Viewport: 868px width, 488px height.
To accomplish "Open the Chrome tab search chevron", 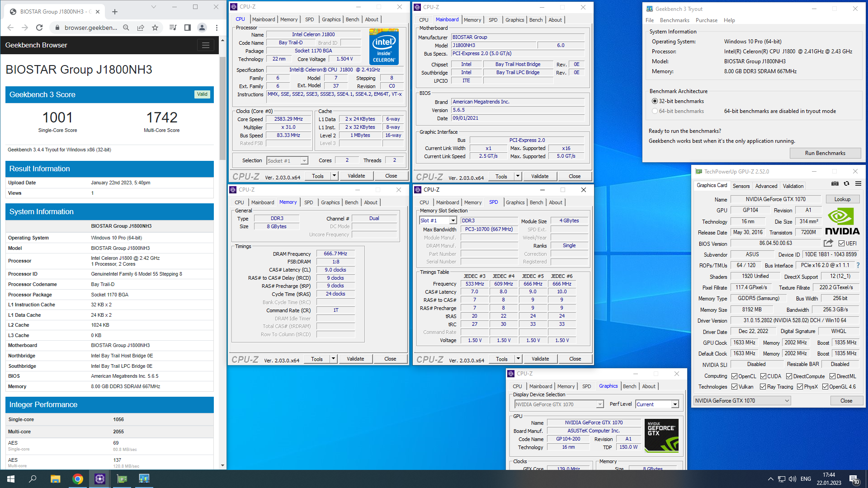I will (x=154, y=7).
